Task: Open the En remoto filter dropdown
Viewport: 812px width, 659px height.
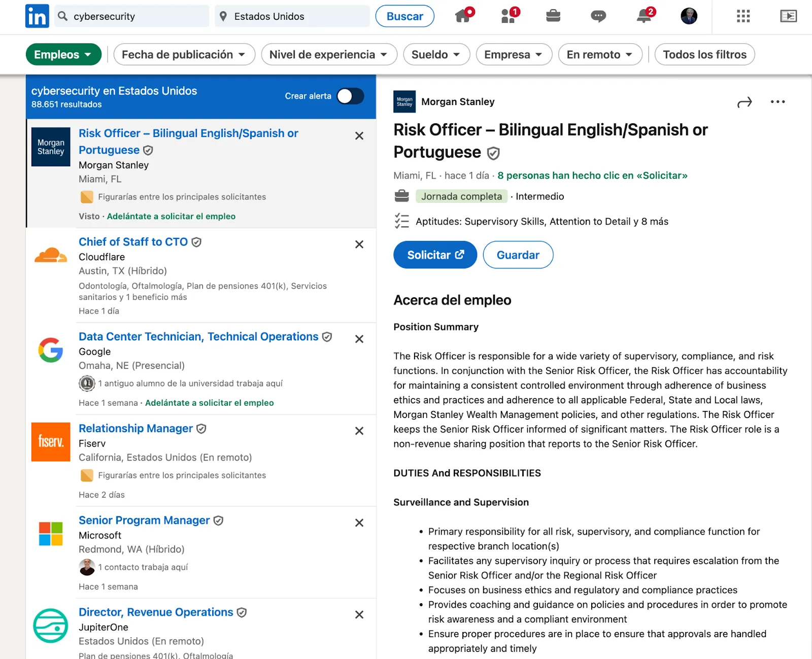Action: click(x=600, y=54)
